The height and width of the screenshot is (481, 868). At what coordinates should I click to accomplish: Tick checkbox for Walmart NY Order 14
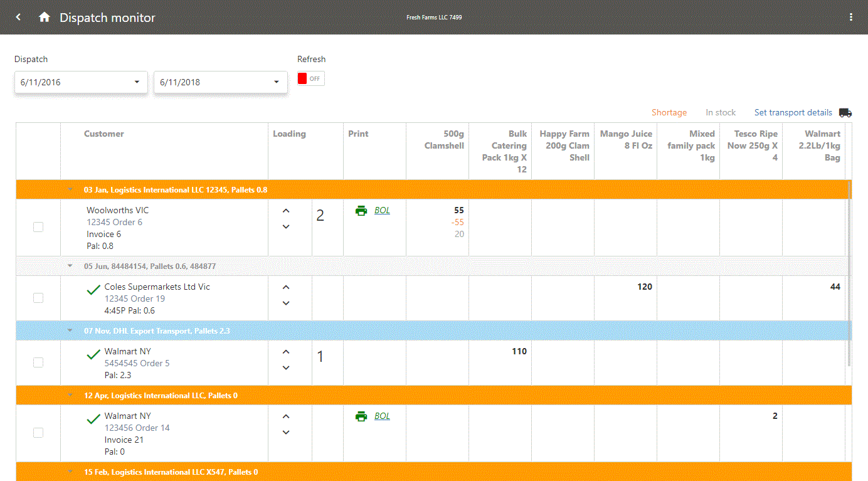[x=38, y=433]
